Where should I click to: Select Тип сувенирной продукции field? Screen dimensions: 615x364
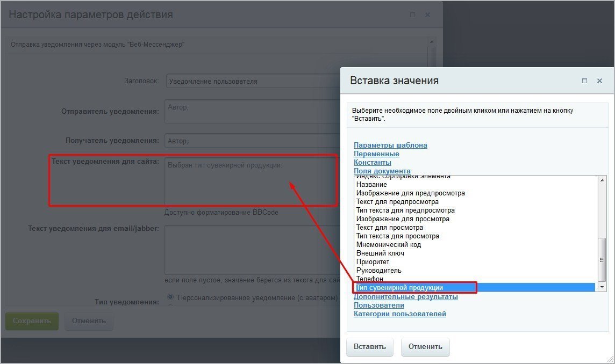pos(399,288)
